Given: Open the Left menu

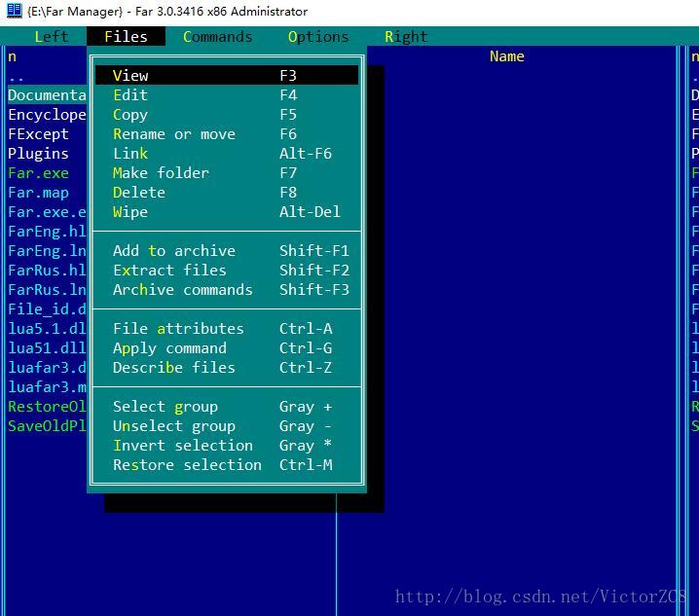Looking at the screenshot, I should (x=52, y=37).
